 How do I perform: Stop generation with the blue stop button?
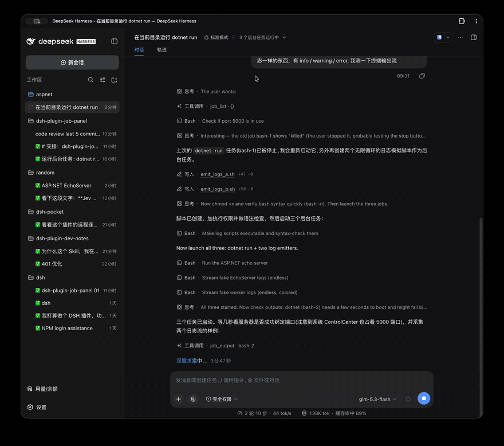(424, 398)
